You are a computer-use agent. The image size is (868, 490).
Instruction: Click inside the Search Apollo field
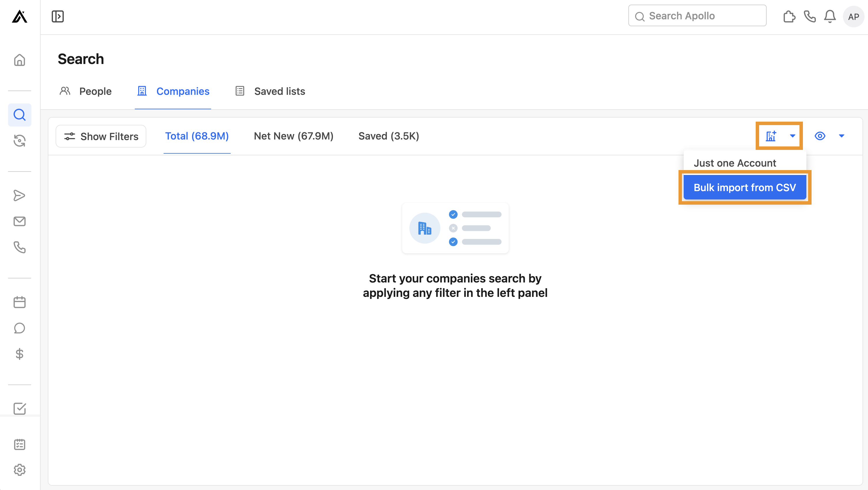[697, 16]
